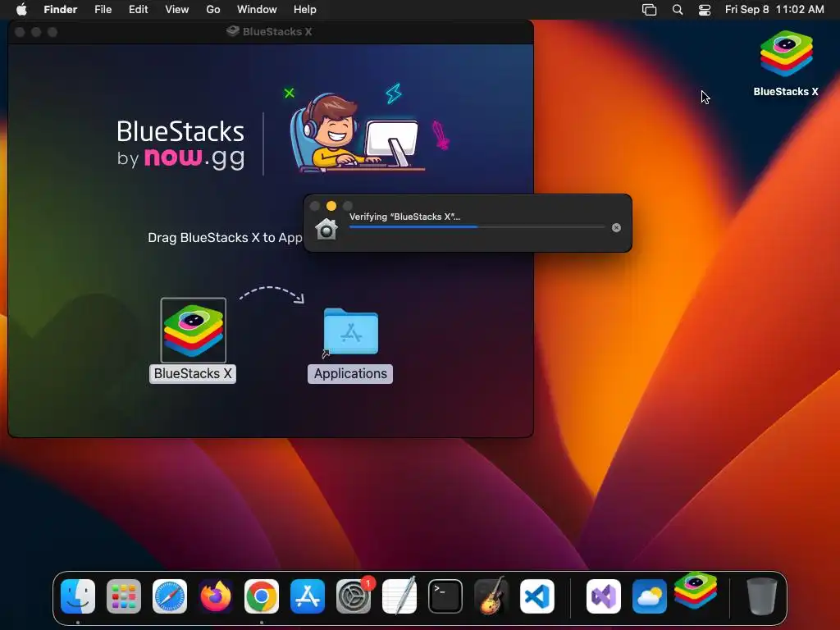Image resolution: width=840 pixels, height=630 pixels.
Task: Open the Apple menu
Action: pyautogui.click(x=21, y=9)
